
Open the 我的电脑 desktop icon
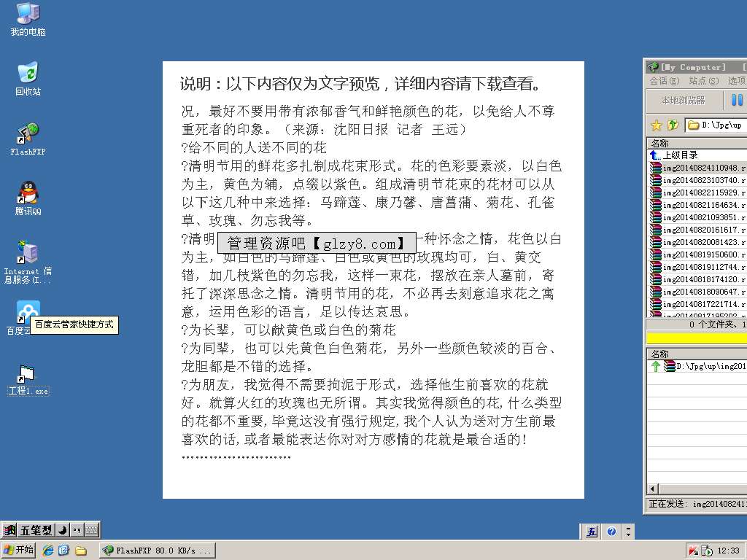coord(28,20)
